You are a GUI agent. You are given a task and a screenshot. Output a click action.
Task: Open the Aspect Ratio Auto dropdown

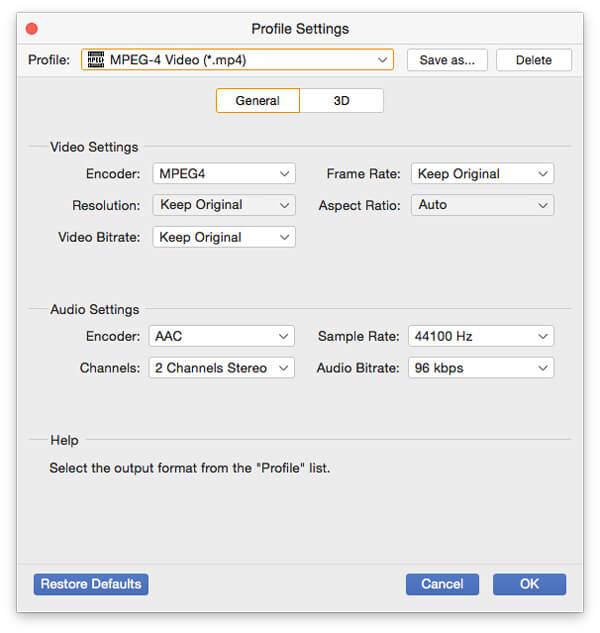[482, 205]
